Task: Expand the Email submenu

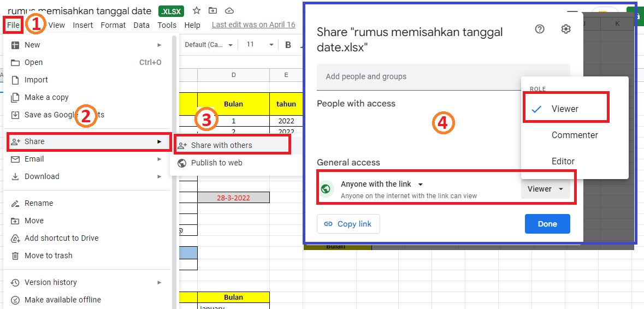Action: tap(87, 159)
